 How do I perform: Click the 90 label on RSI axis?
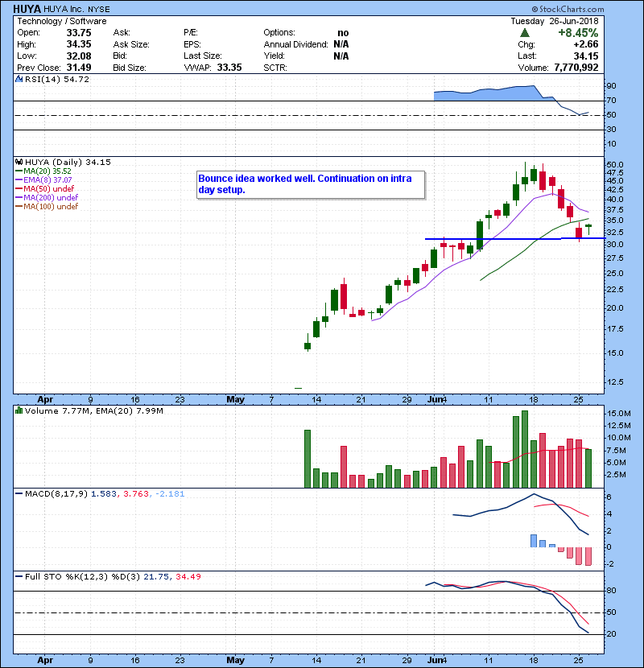pyautogui.click(x=611, y=86)
